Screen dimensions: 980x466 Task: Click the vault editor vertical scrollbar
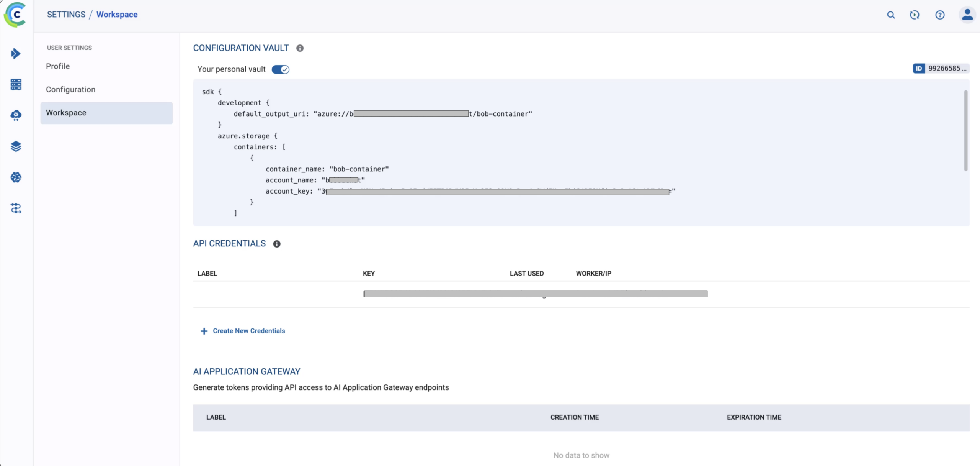coord(966,131)
